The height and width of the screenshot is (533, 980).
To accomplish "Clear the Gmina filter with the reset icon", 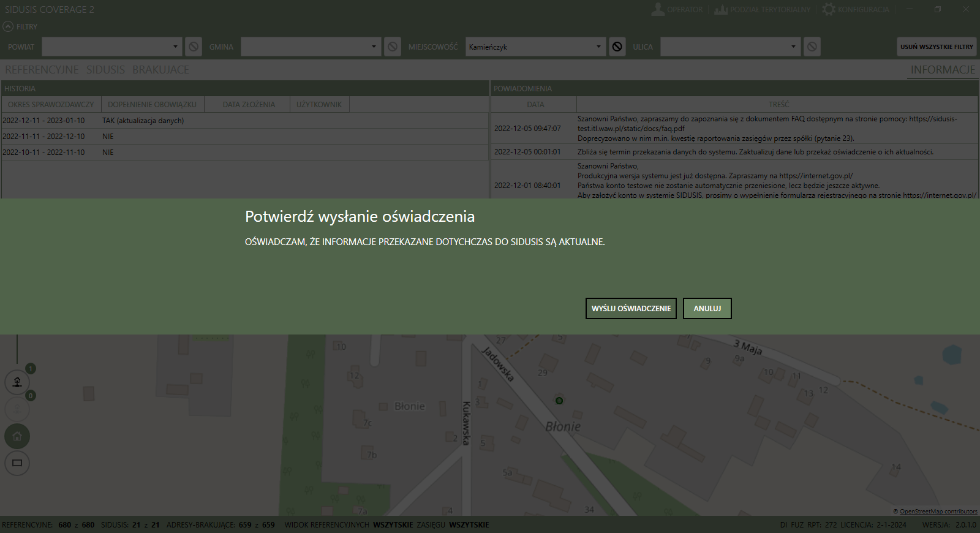I will 393,47.
